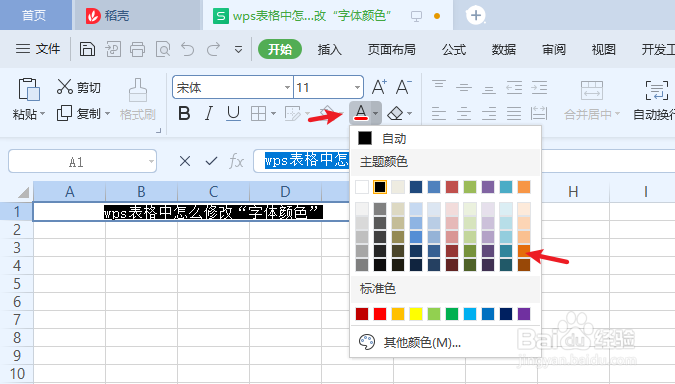Switch to the 数据 ribbon tab
675x384 pixels.
pyautogui.click(x=504, y=50)
